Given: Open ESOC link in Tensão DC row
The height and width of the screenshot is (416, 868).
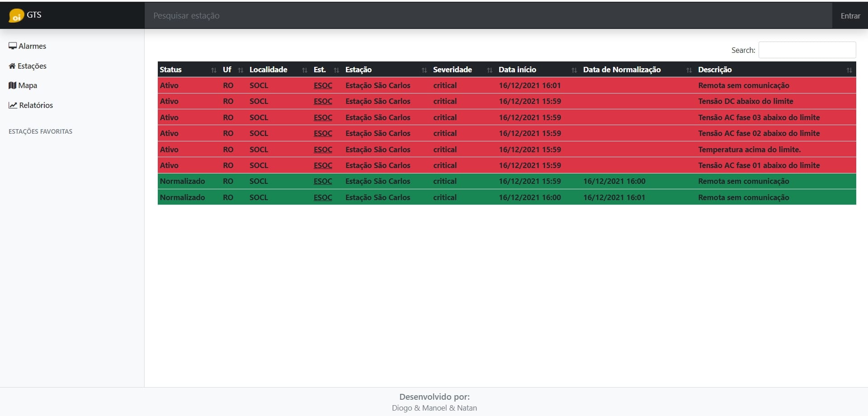Looking at the screenshot, I should coord(323,101).
